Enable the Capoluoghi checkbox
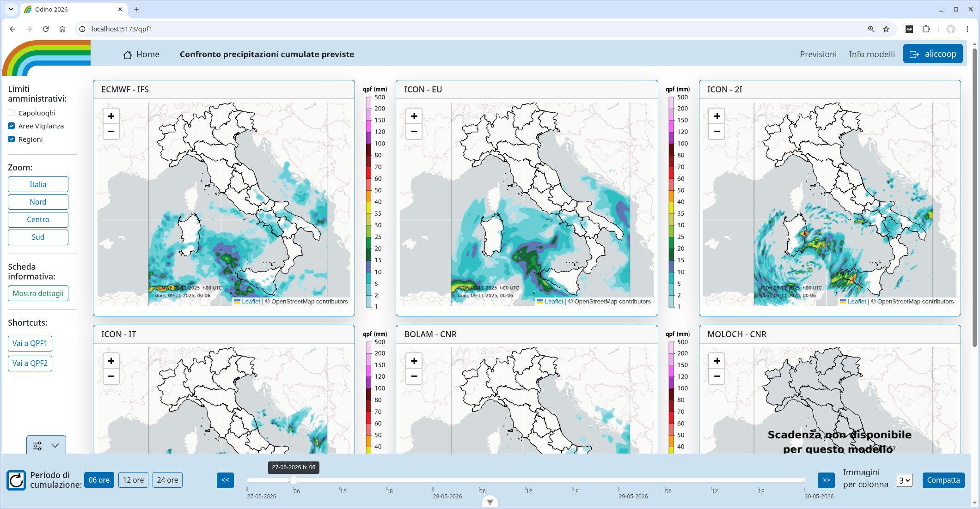 coord(12,113)
